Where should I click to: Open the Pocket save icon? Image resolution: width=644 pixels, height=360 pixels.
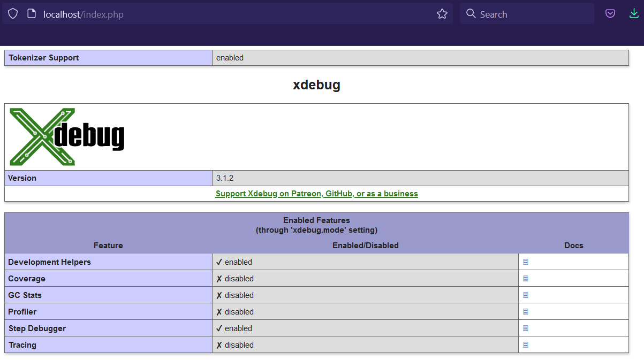tap(610, 14)
